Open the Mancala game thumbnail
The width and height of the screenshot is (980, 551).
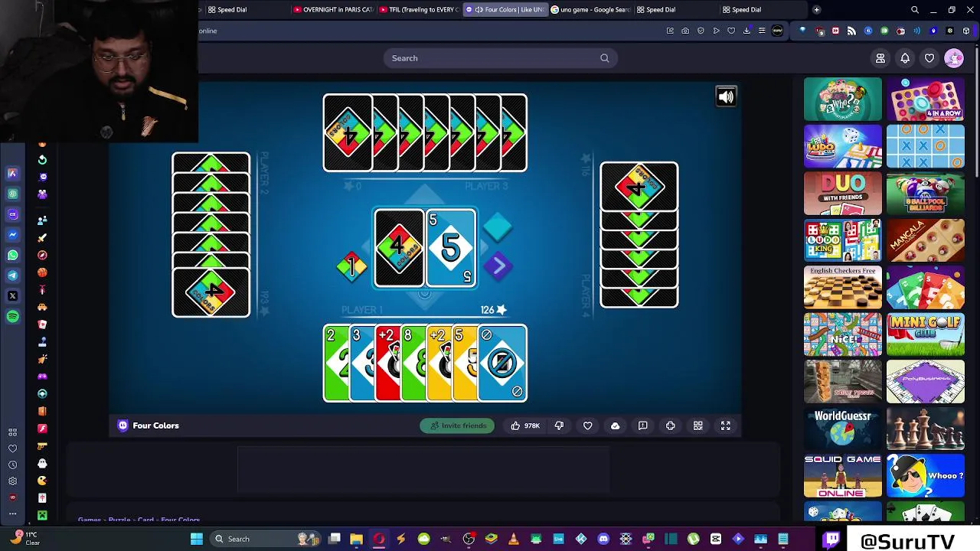point(926,241)
